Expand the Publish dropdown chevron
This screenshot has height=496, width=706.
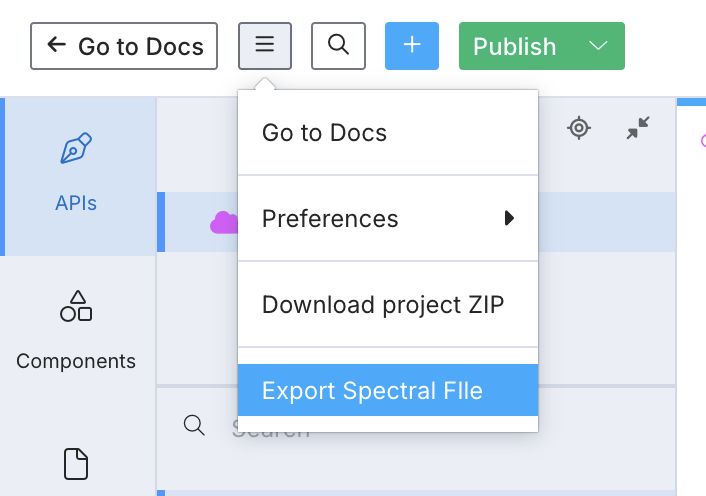[x=598, y=46]
